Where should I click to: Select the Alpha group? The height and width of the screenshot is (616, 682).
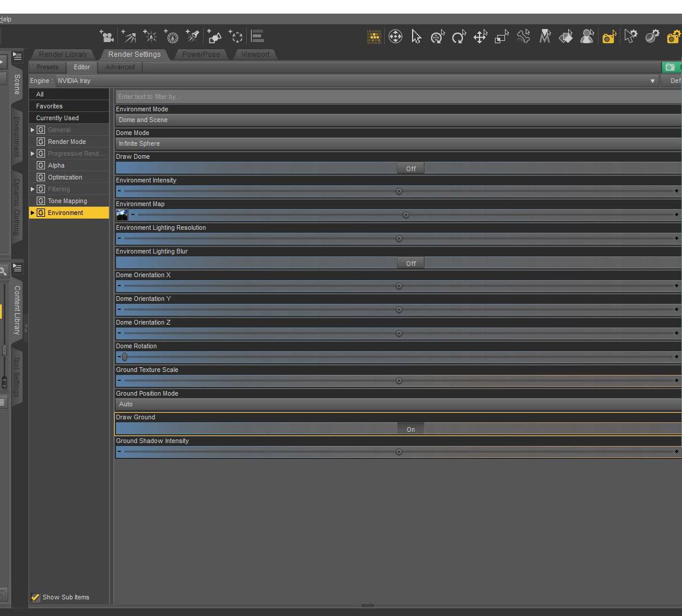pyautogui.click(x=69, y=165)
